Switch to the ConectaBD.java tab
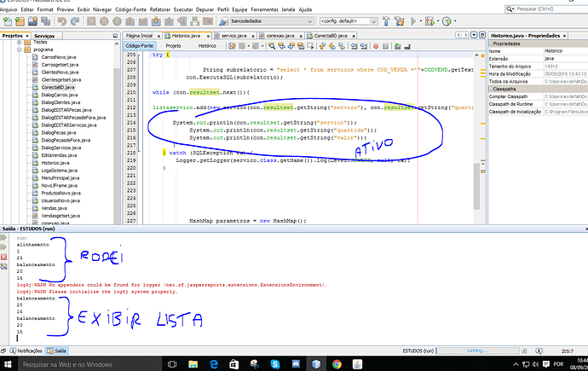Screen dimensions: 588x371 [x=331, y=36]
